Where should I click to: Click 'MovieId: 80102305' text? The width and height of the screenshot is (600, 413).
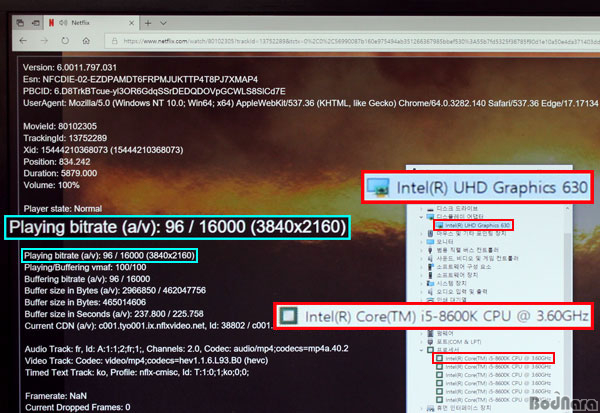coord(60,126)
